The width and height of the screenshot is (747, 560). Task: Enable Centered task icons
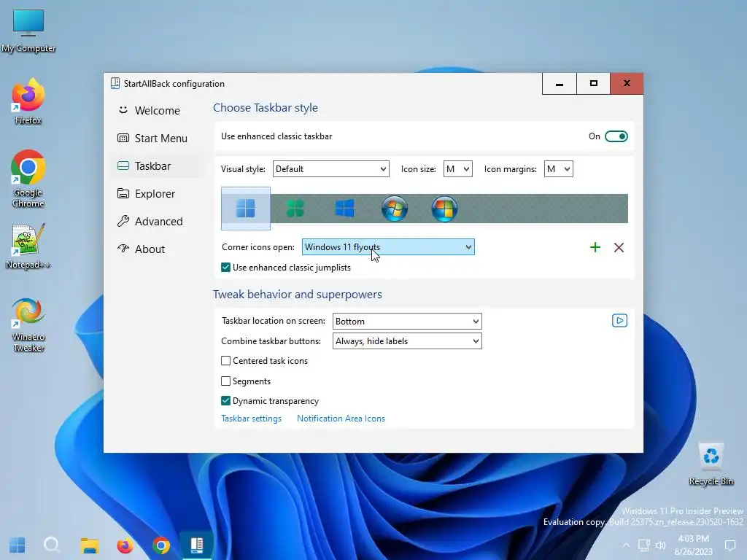pyautogui.click(x=226, y=361)
